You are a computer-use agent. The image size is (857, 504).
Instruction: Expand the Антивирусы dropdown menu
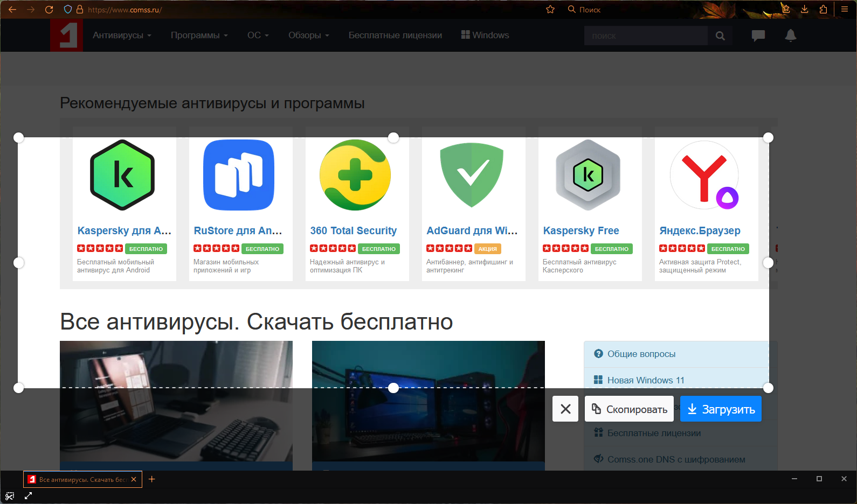tap(122, 36)
